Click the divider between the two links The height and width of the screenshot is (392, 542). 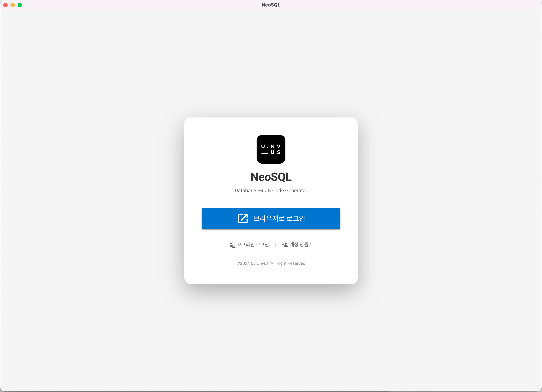tap(275, 245)
